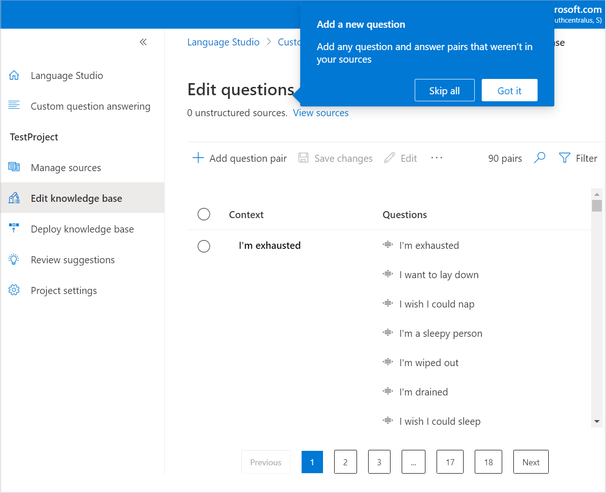Screen dimensions: 606x493
Task: Open Deploy knowledge base page
Action: coord(82,229)
